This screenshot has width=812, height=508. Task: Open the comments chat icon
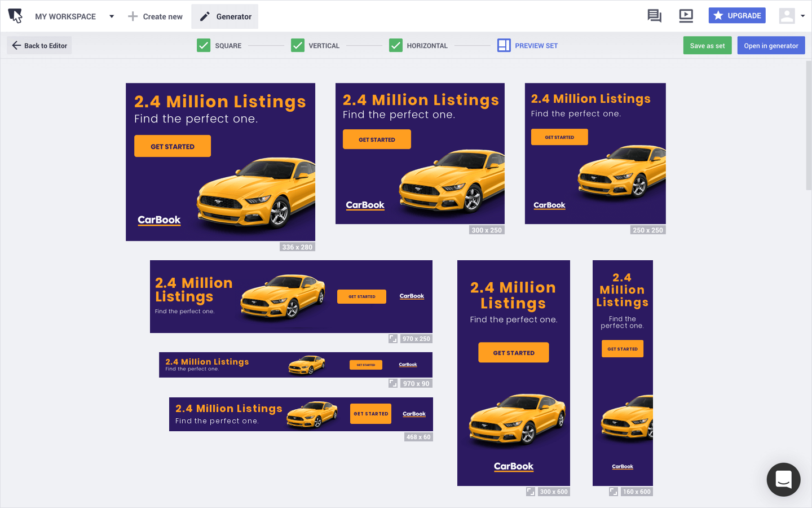click(x=655, y=16)
